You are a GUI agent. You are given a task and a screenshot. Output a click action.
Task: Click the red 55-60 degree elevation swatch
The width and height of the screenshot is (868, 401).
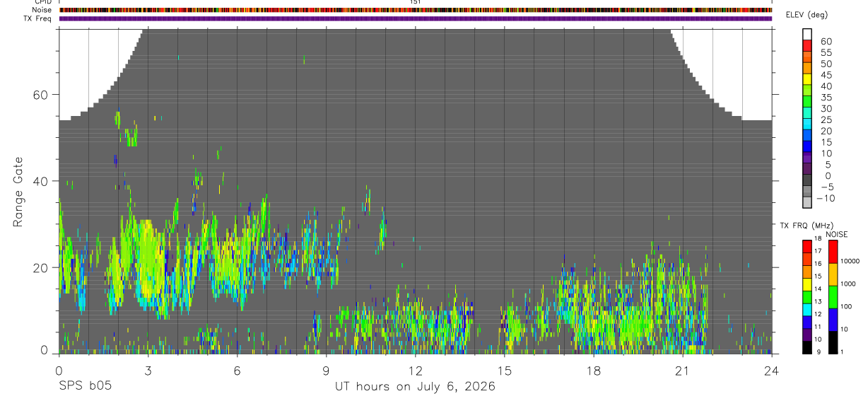807,46
